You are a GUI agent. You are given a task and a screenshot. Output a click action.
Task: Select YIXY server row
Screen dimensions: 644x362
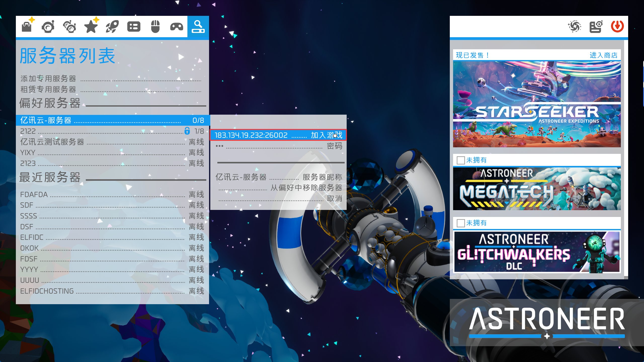112,152
